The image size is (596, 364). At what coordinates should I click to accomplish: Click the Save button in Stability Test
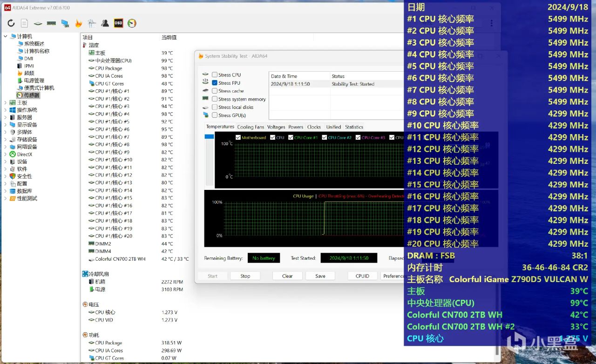click(x=320, y=276)
